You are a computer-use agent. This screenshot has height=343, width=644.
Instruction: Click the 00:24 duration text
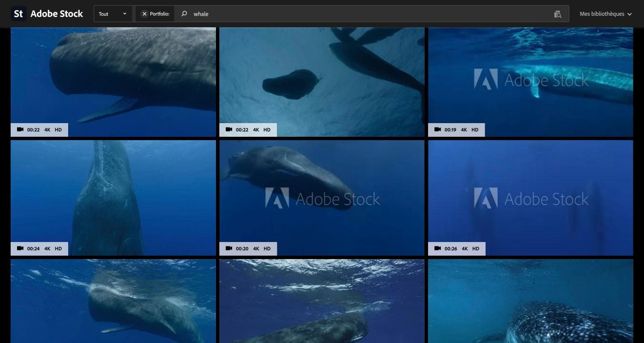click(33, 248)
